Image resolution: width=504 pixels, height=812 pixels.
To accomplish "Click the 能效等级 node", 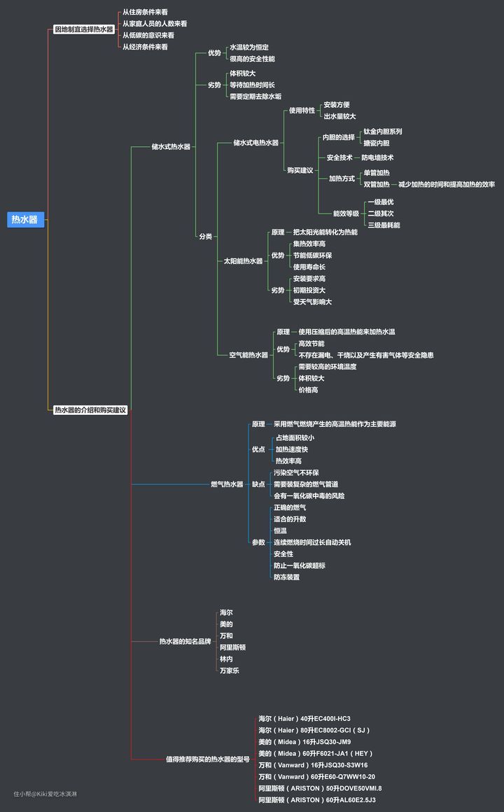I will tap(346, 213).
